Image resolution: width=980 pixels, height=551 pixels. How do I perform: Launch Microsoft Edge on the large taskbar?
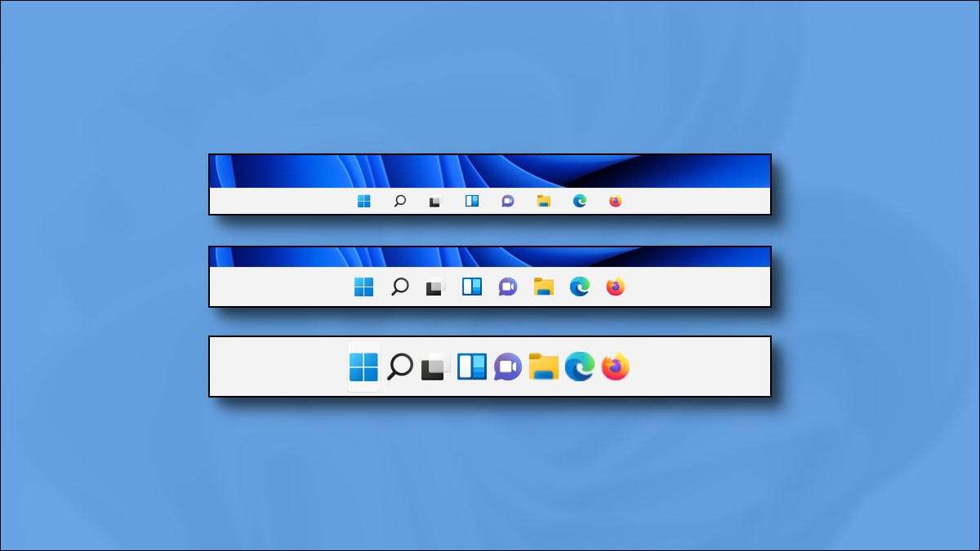coord(580,367)
